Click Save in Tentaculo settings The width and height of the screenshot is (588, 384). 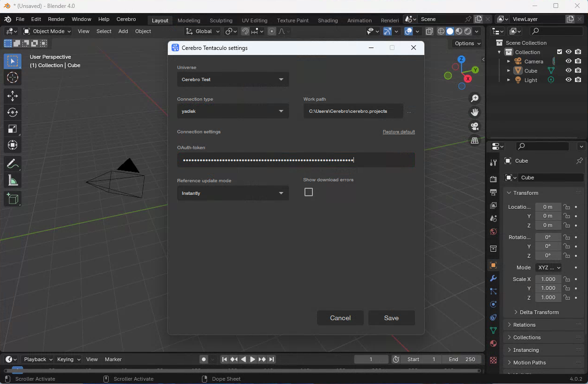pos(392,318)
